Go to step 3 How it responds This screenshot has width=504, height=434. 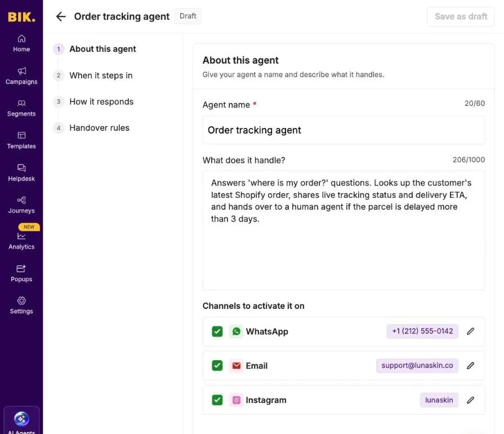(93, 101)
